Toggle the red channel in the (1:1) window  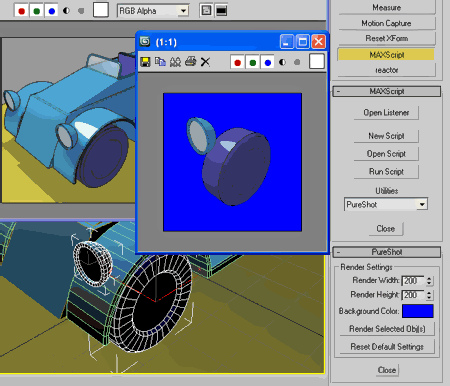point(237,62)
